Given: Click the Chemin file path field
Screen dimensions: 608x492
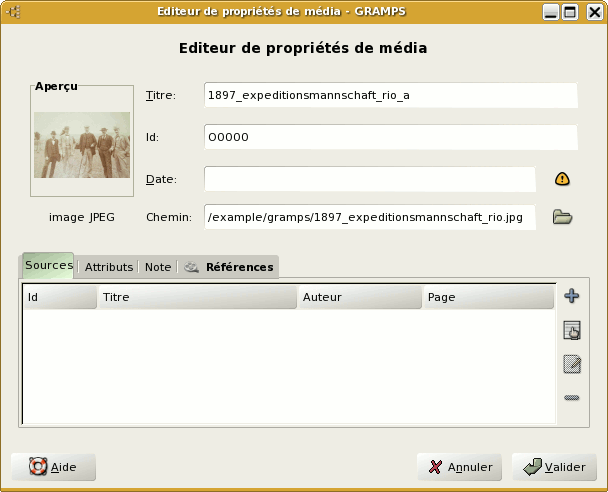Looking at the screenshot, I should tap(370, 217).
